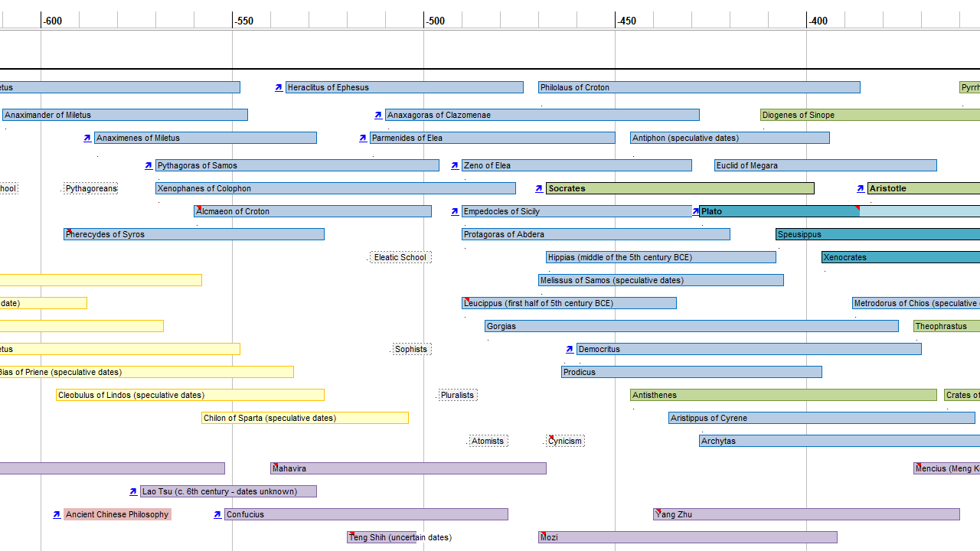Click the Sophists school label
Image resolution: width=980 pixels, height=551 pixels.
411,349
